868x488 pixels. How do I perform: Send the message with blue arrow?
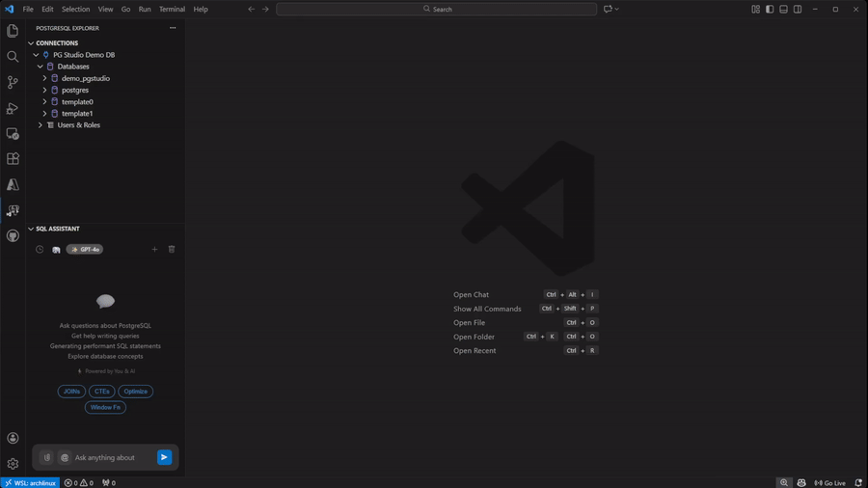164,457
